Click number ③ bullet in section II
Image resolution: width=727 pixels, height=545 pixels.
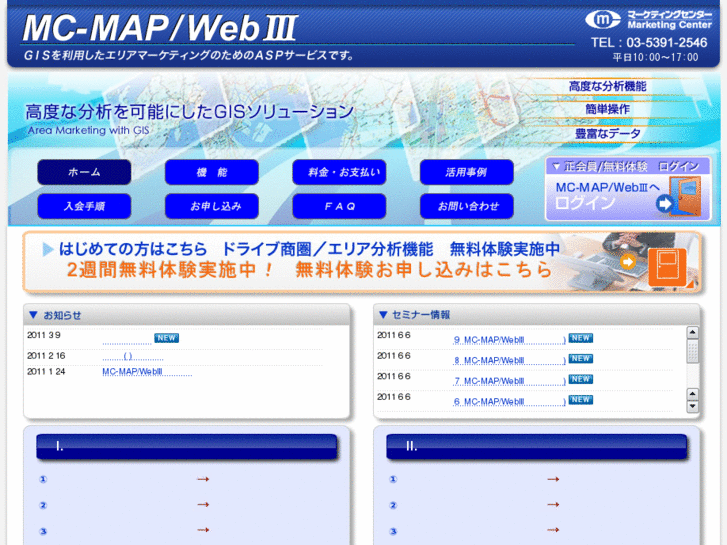point(393,531)
